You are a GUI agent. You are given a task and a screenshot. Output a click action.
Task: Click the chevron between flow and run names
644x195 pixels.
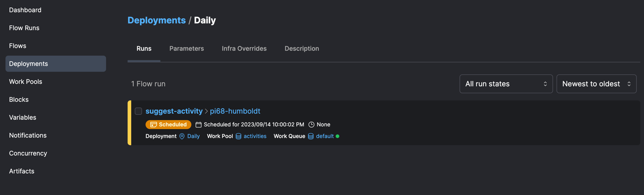pyautogui.click(x=207, y=111)
